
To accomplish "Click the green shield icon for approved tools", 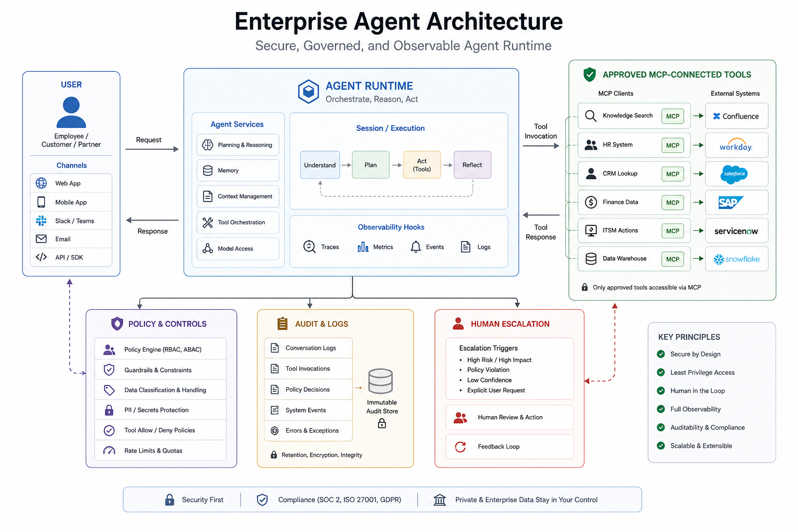I will click(590, 74).
